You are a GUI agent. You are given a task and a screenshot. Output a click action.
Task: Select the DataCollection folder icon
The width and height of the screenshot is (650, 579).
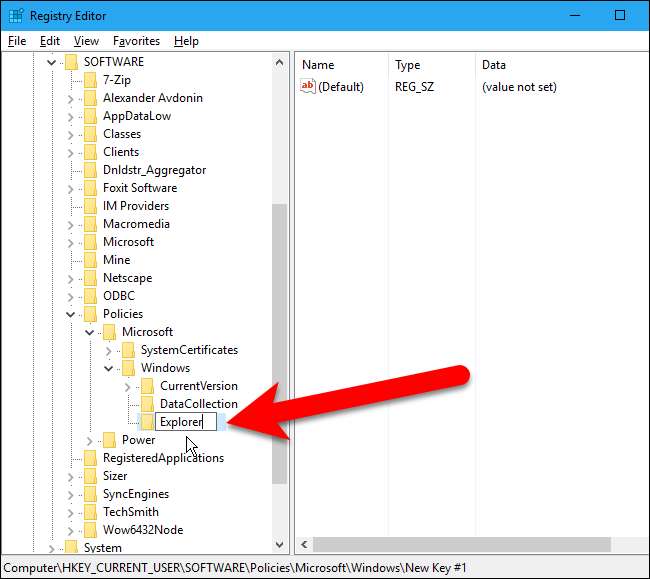pos(147,404)
